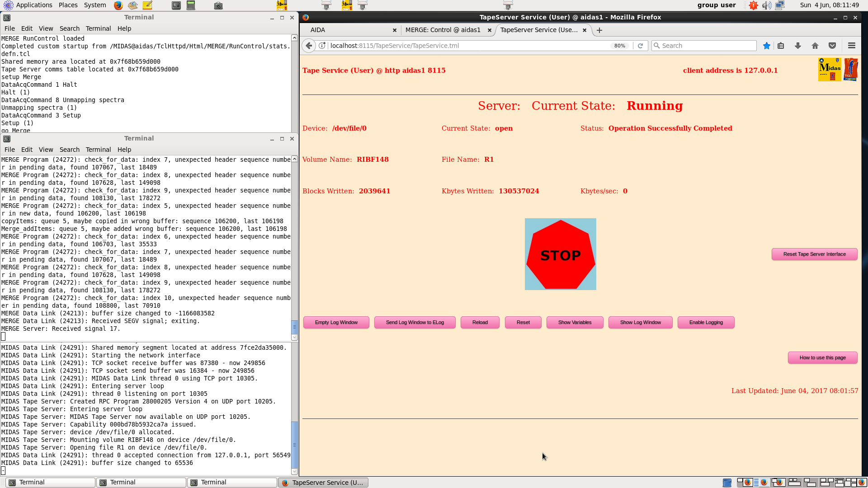Open Firefox downloads arrow icon
Screen dimensions: 868x488
pyautogui.click(x=798, y=46)
